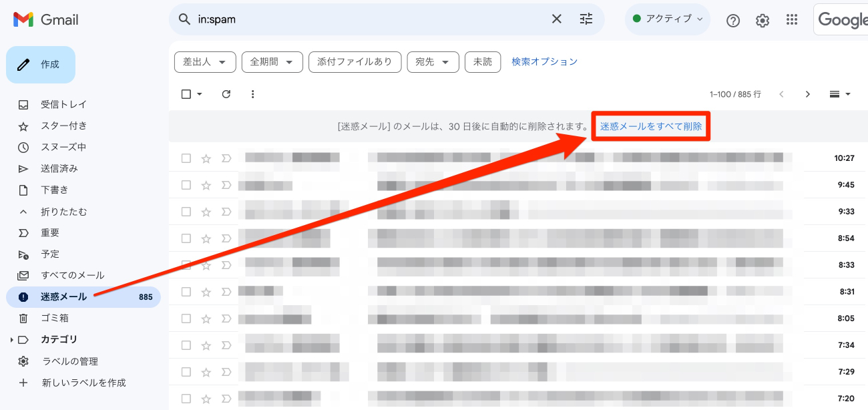Open the Google apps grid
The width and height of the screenshot is (868, 410).
(791, 20)
